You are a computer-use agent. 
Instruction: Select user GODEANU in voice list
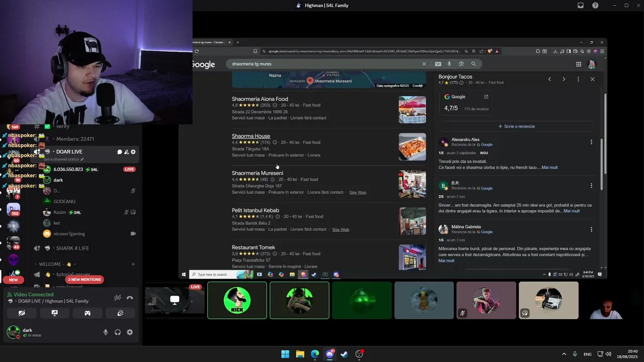pyautogui.click(x=64, y=202)
